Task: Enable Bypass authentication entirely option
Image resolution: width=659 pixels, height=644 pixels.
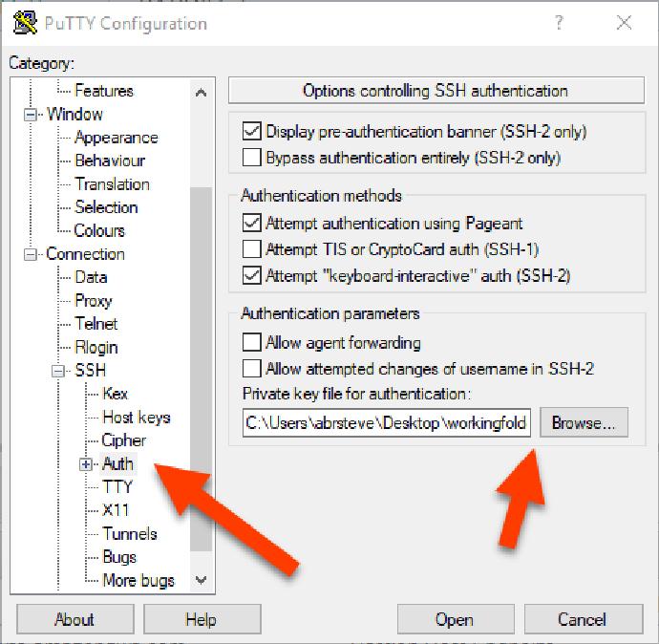Action: pos(252,158)
